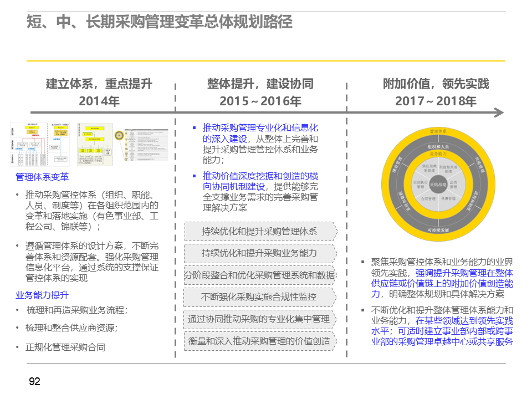The height and width of the screenshot is (399, 532).
Task: Click the 2015～2016年 phase label
Action: [260, 101]
